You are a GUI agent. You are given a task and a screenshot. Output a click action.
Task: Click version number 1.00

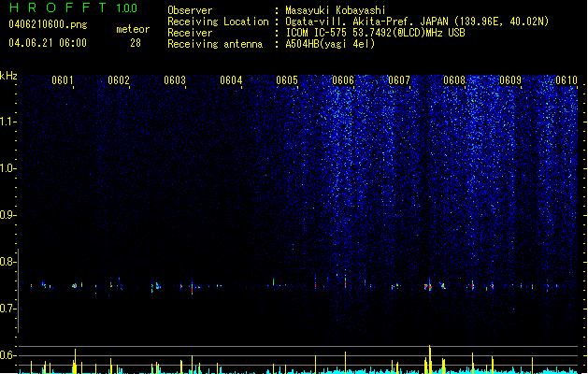[x=127, y=7]
